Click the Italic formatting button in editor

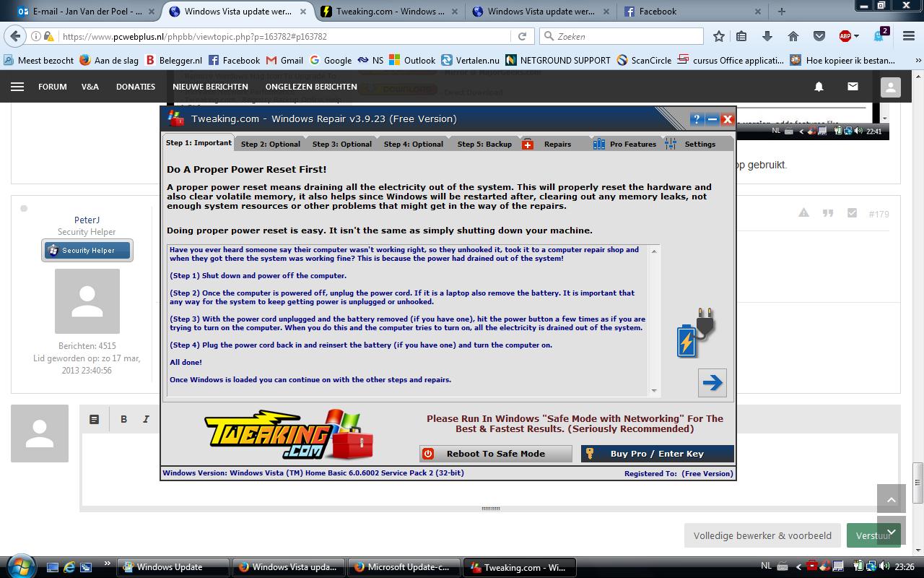point(146,419)
